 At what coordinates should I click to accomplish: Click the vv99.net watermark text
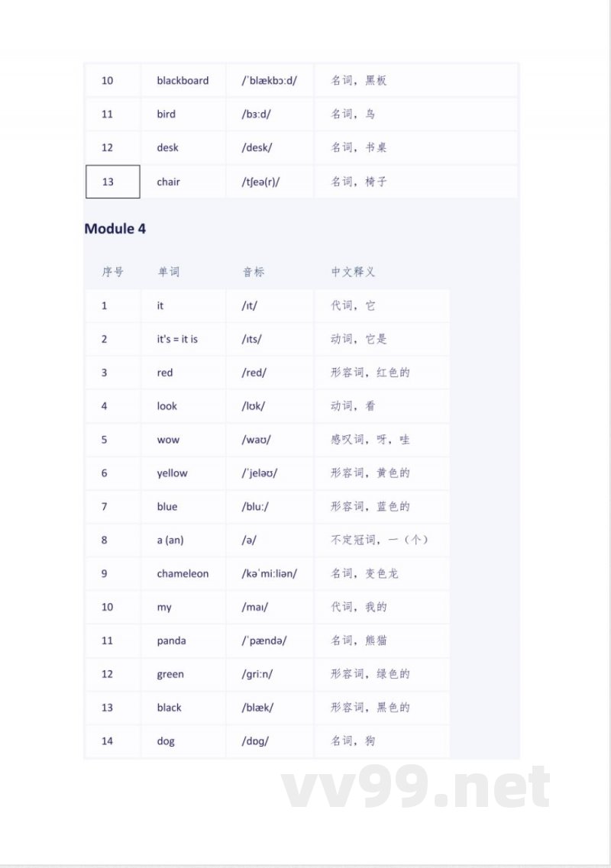tap(416, 787)
